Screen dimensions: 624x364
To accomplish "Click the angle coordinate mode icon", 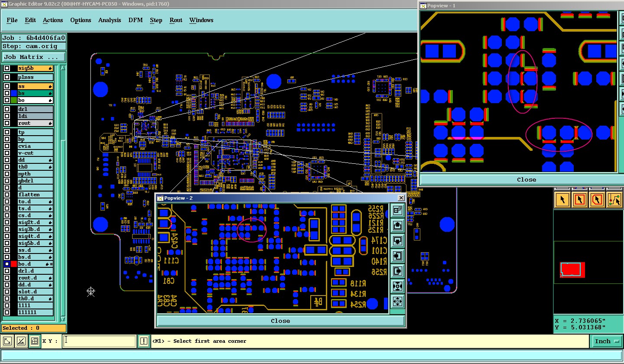I will click(21, 341).
